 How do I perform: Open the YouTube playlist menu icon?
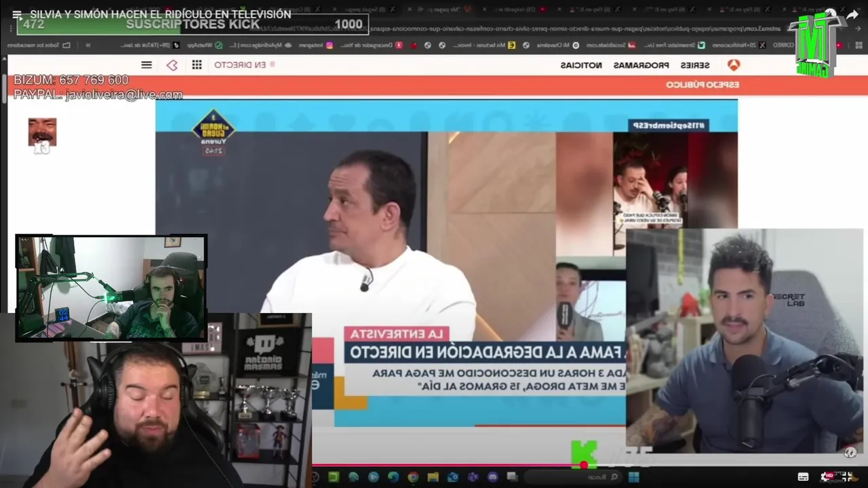pyautogui.click(x=17, y=14)
